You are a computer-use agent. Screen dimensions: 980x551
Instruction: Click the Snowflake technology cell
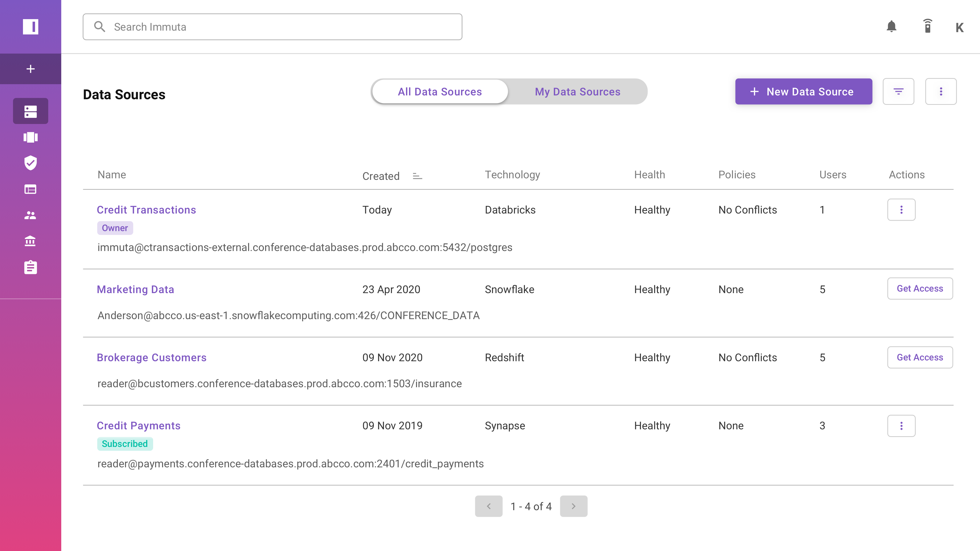click(x=509, y=289)
